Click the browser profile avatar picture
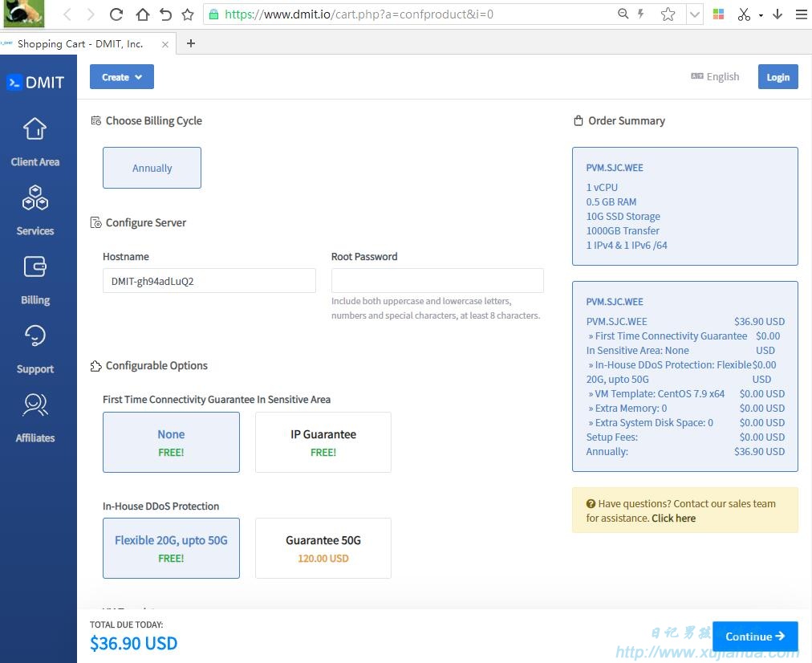The height and width of the screenshot is (663, 812). (x=24, y=14)
